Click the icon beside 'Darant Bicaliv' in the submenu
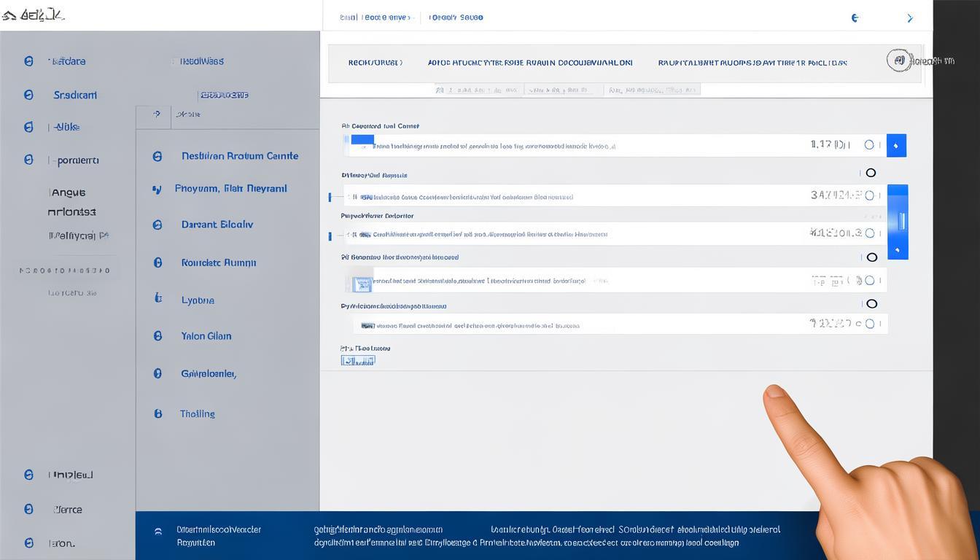This screenshot has width=980, height=560. [157, 225]
